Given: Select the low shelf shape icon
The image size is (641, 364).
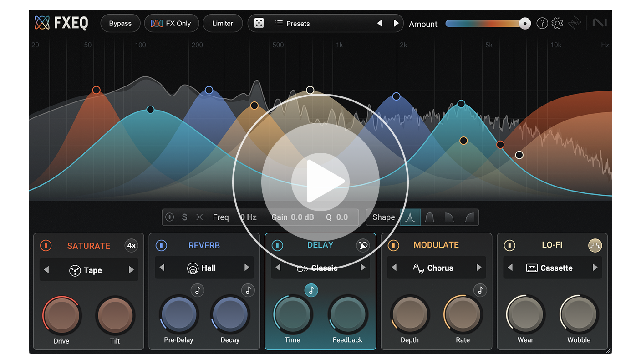Looking at the screenshot, I should click(449, 217).
